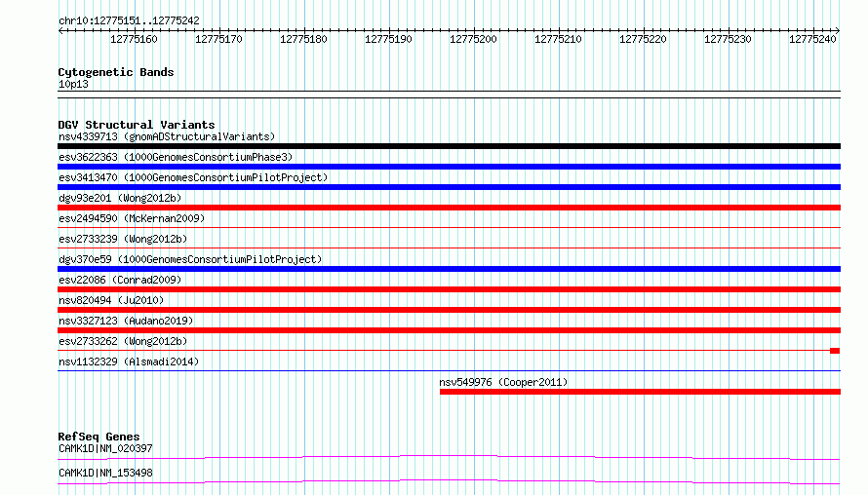Screen dimensions: 868x495
Task: Open gene CAMK1D|NM_020397 label
Action: [x=105, y=448]
